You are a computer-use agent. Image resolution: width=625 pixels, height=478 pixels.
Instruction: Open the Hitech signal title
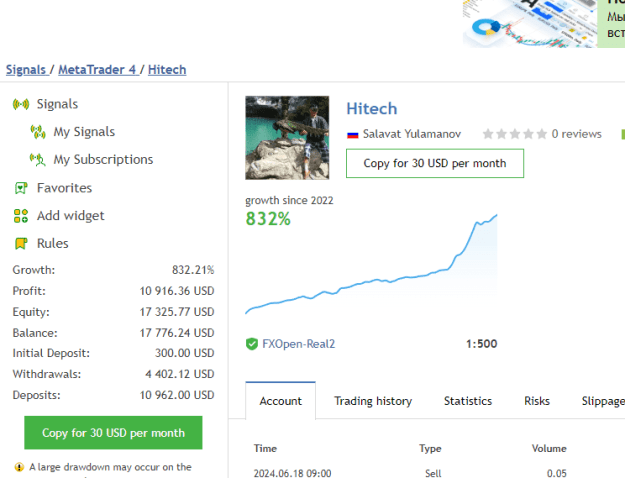[x=371, y=108]
